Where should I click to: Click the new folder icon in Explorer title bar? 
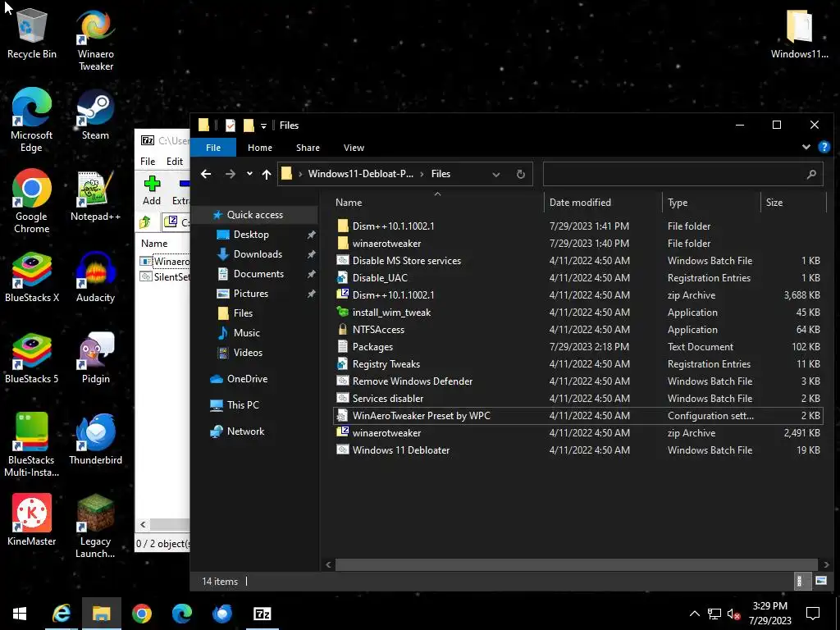[249, 126]
